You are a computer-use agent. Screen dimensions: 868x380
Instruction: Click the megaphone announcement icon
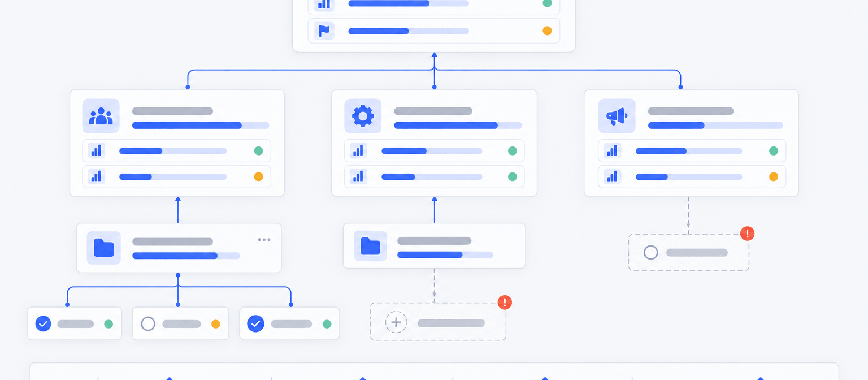(617, 116)
